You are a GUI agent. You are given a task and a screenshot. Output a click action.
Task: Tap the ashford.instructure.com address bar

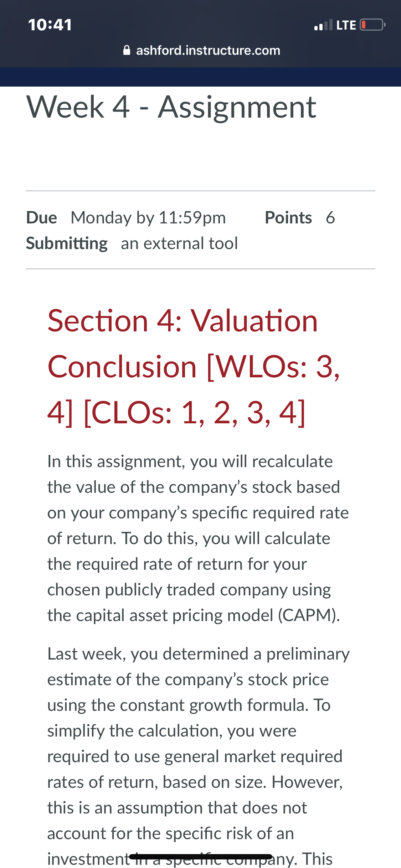201,50
